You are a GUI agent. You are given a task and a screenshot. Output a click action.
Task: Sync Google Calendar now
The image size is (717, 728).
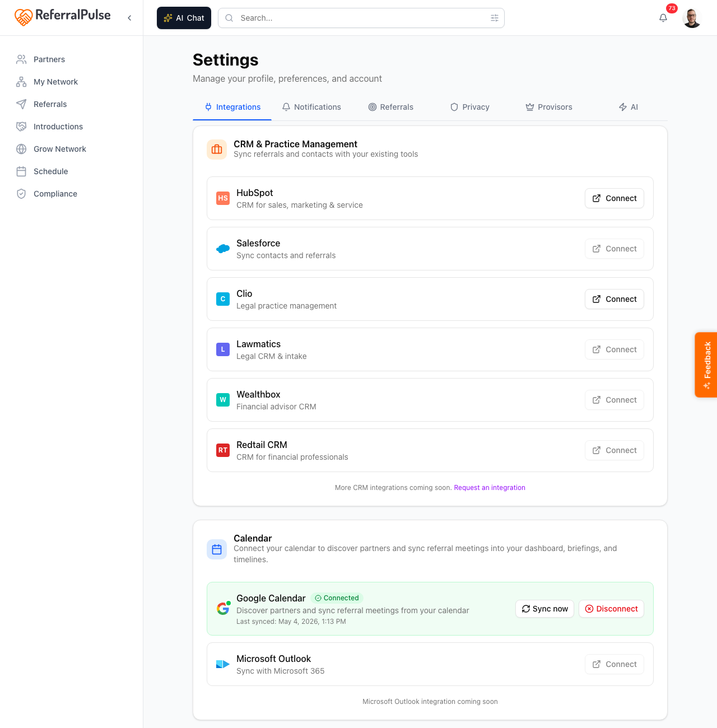tap(544, 609)
